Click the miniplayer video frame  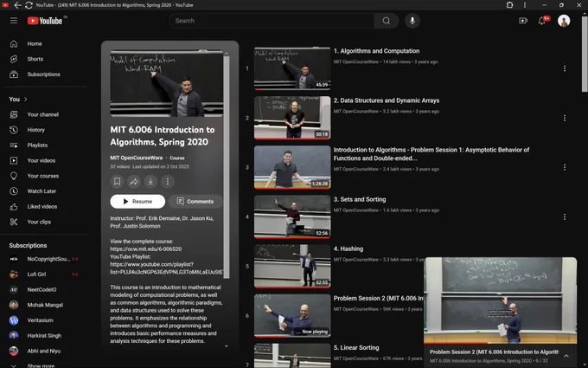point(501,300)
